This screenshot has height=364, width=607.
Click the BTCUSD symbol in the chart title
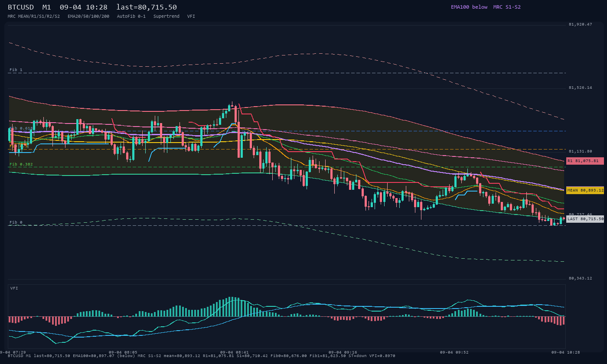21,7
